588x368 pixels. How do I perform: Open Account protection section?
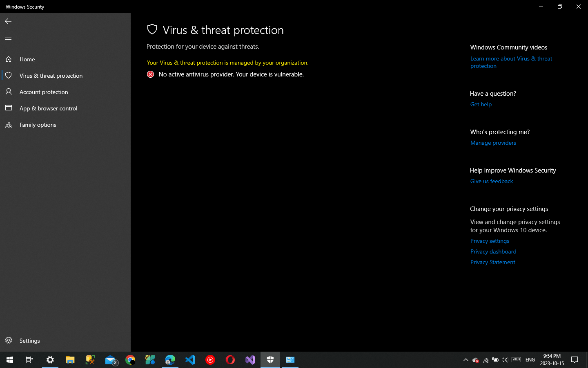[65, 92]
